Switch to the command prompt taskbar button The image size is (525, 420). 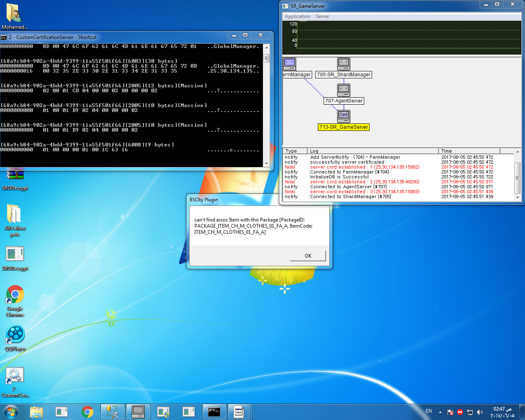point(214,412)
